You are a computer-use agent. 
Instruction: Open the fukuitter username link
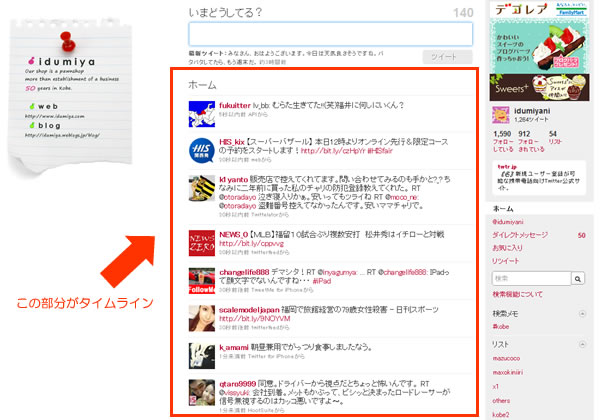[235, 105]
